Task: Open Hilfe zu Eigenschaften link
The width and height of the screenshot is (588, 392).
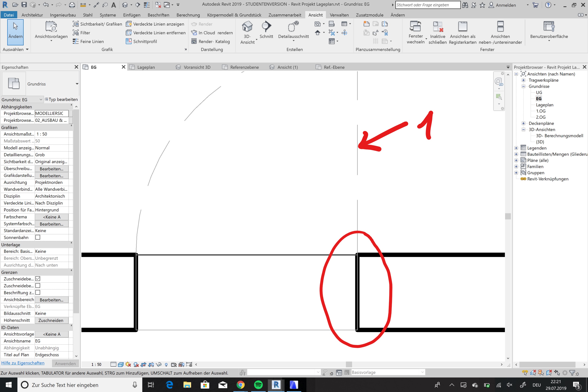Action: pos(23,363)
